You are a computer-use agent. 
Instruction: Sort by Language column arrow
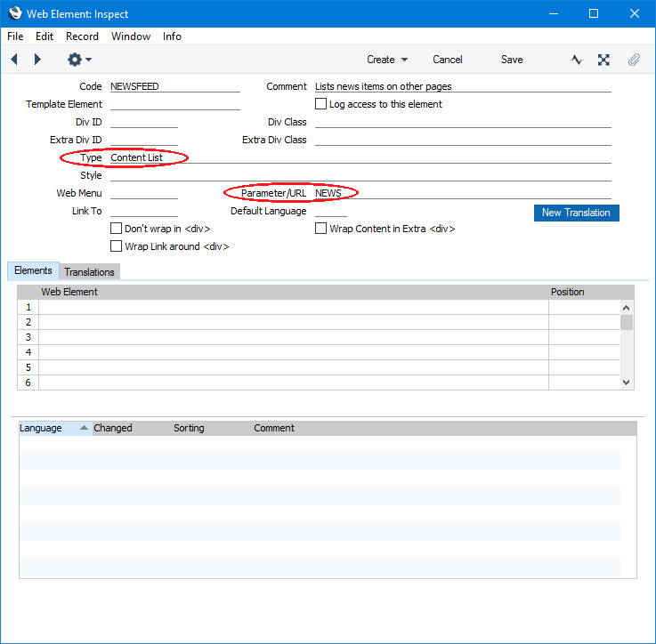tap(84, 427)
